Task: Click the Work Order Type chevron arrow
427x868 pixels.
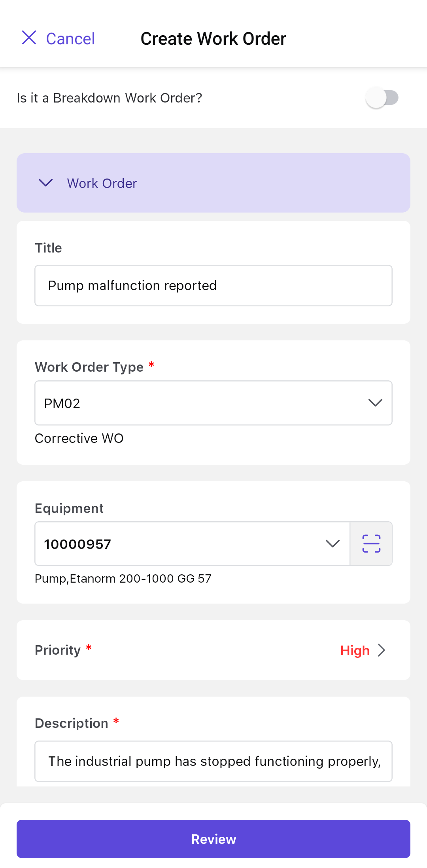Action: (x=375, y=403)
